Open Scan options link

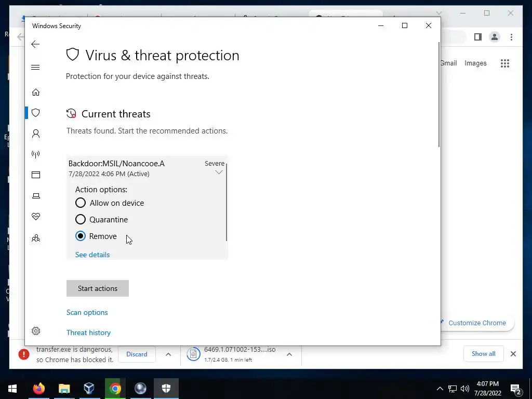pyautogui.click(x=87, y=312)
